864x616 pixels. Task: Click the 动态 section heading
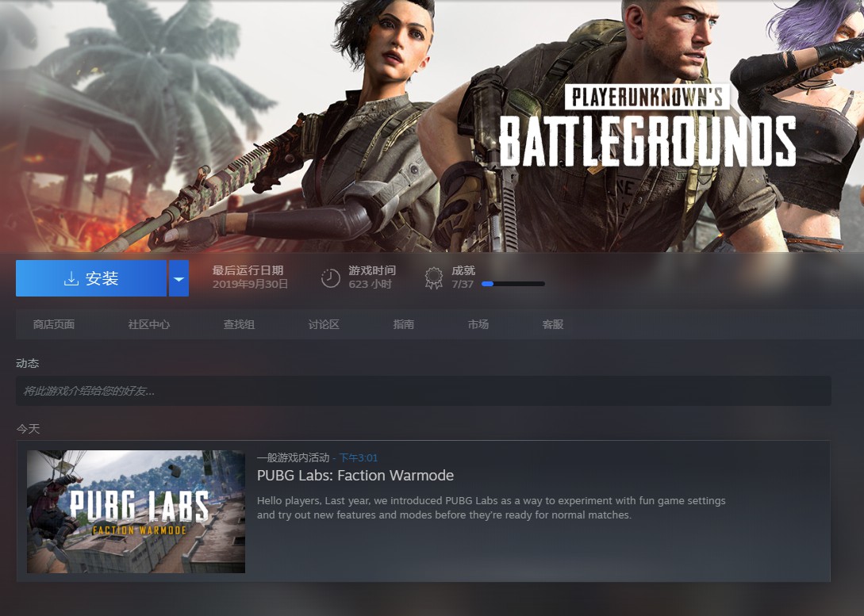28,363
